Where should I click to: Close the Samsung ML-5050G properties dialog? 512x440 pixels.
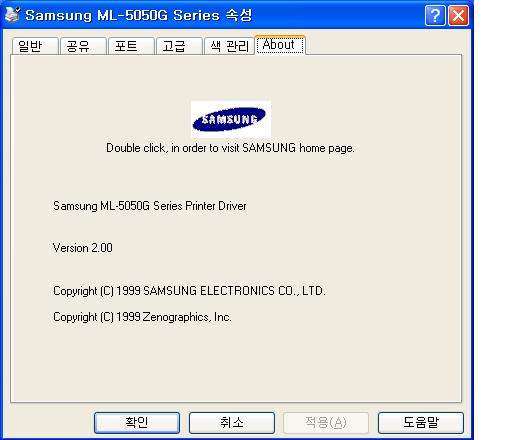click(458, 16)
